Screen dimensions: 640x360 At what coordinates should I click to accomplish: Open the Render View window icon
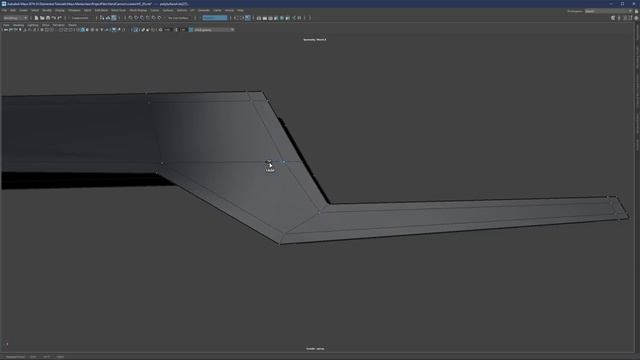pyautogui.click(x=259, y=18)
